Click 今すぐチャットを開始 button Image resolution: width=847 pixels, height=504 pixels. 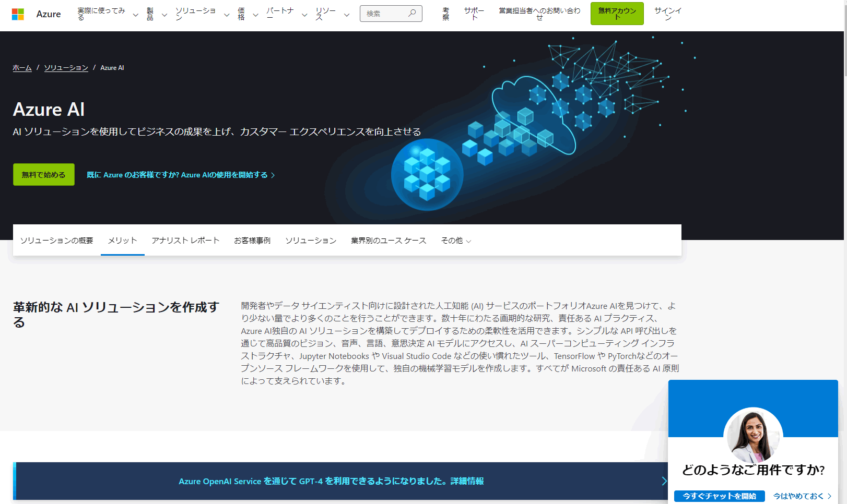point(719,496)
